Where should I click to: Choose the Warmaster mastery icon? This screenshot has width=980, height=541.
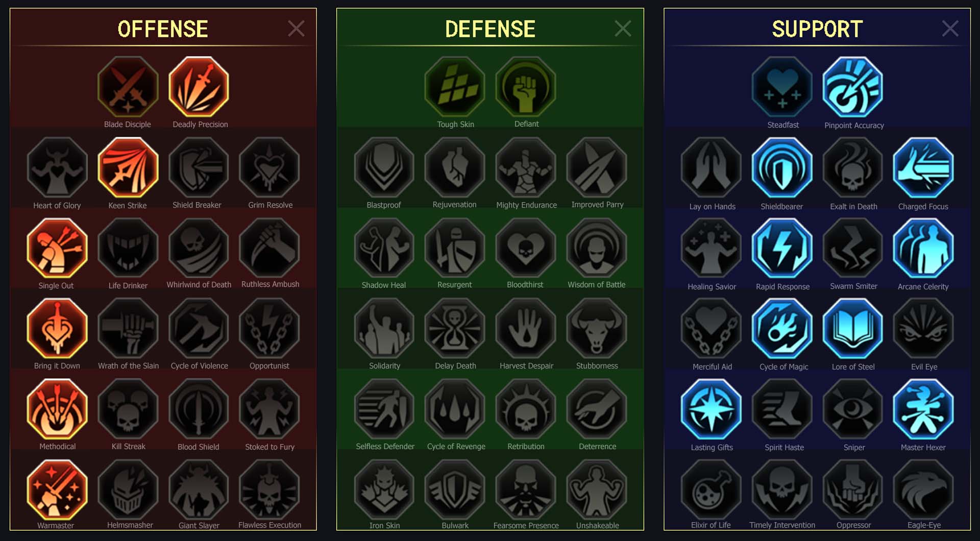(x=57, y=490)
